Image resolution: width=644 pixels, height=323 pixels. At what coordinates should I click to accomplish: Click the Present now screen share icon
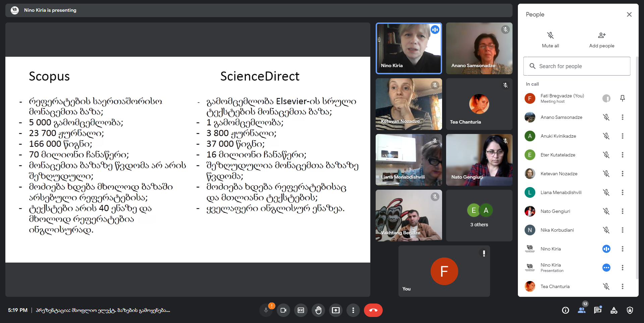(336, 310)
